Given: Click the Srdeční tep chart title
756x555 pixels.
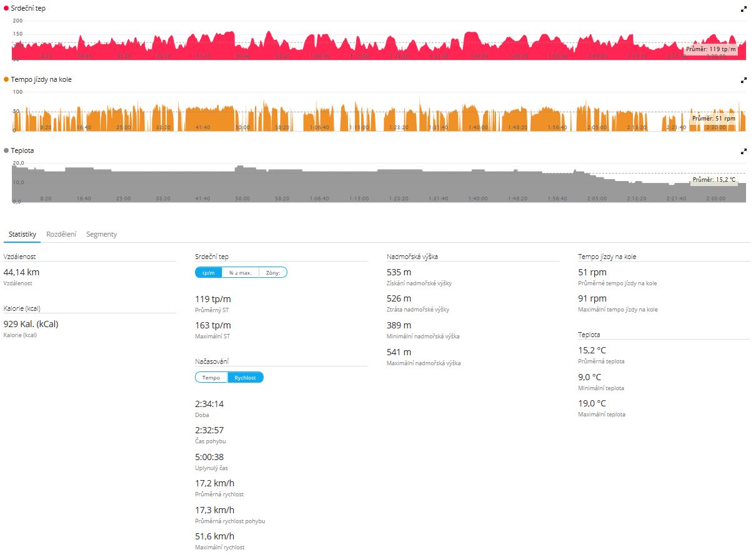Looking at the screenshot, I should (x=28, y=9).
